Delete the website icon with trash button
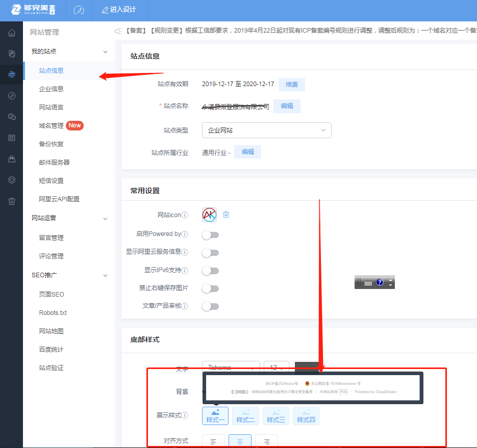The image size is (477, 448). 226,215
